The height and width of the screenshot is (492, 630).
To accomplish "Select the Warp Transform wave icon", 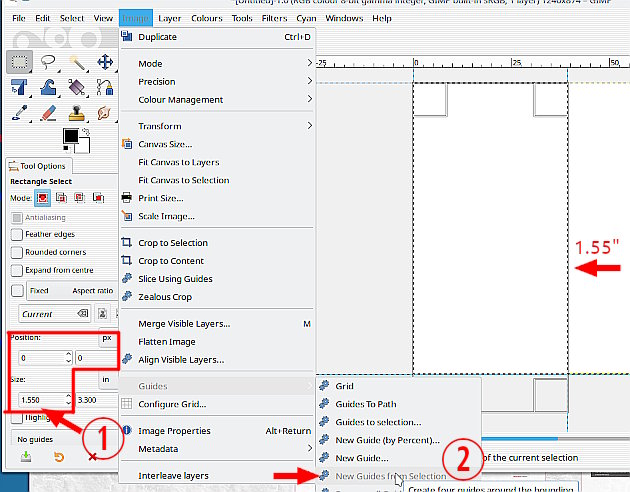I will [x=48, y=88].
